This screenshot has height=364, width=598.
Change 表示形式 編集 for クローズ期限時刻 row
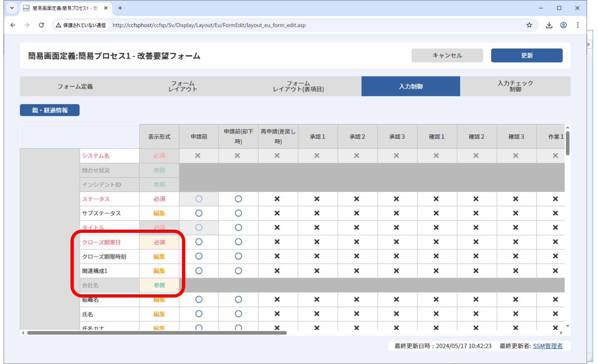click(x=159, y=257)
